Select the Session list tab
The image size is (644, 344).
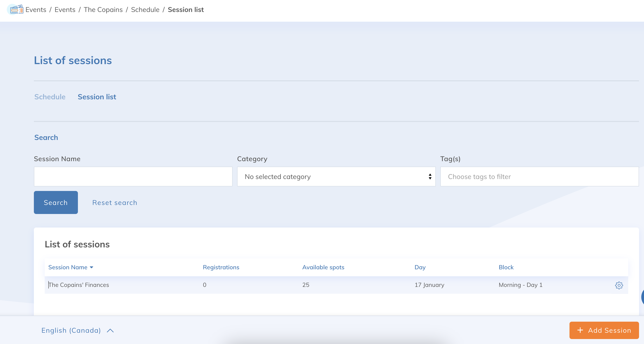click(97, 97)
